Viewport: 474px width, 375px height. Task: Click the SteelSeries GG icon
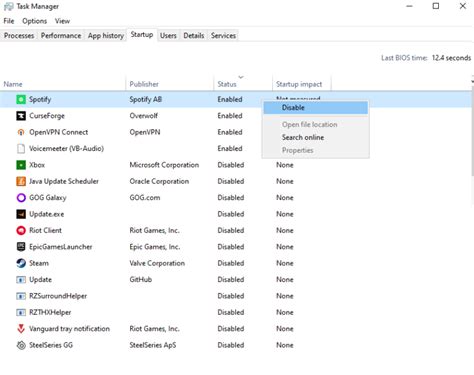(x=21, y=345)
